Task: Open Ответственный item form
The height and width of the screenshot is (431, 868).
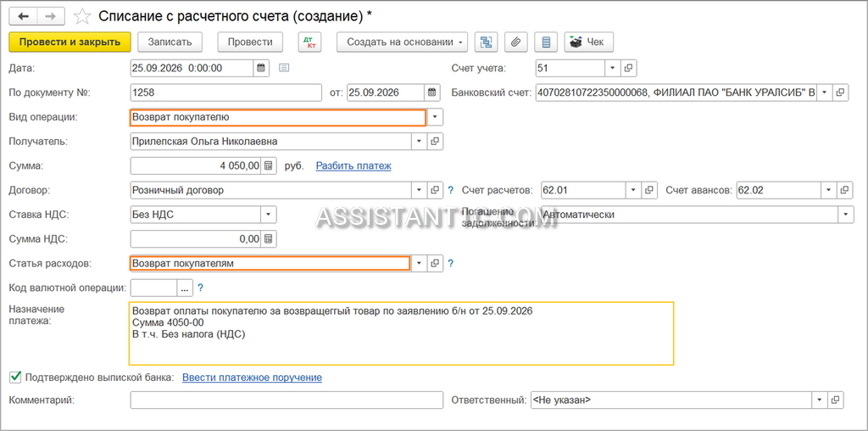Action: coord(836,400)
